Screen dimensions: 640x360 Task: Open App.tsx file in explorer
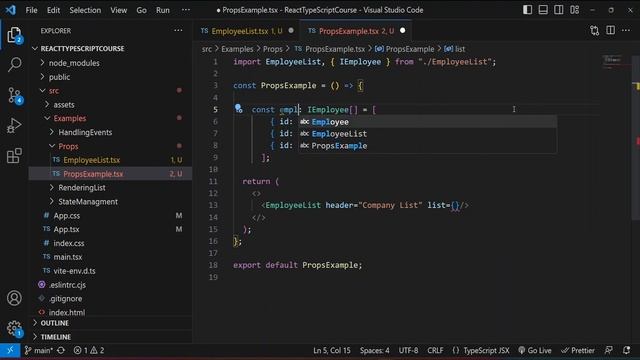(x=110, y=229)
